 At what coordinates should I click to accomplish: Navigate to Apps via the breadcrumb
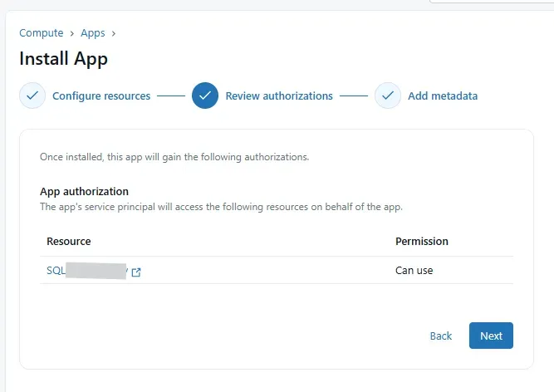tap(92, 33)
